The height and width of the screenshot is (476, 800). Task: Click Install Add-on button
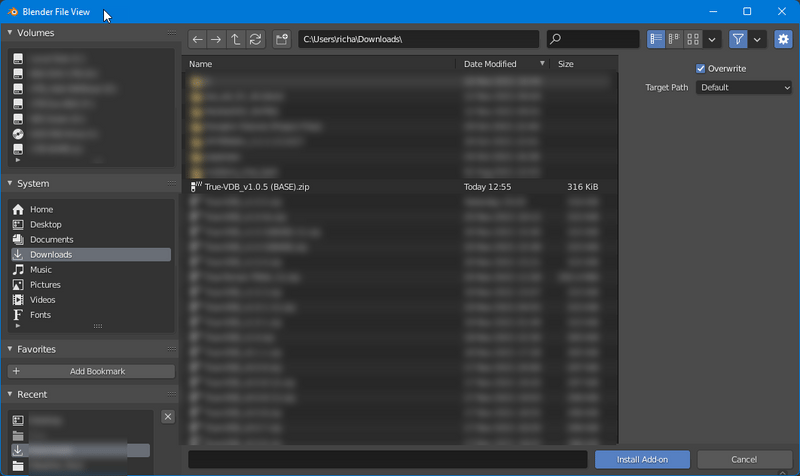pos(642,459)
